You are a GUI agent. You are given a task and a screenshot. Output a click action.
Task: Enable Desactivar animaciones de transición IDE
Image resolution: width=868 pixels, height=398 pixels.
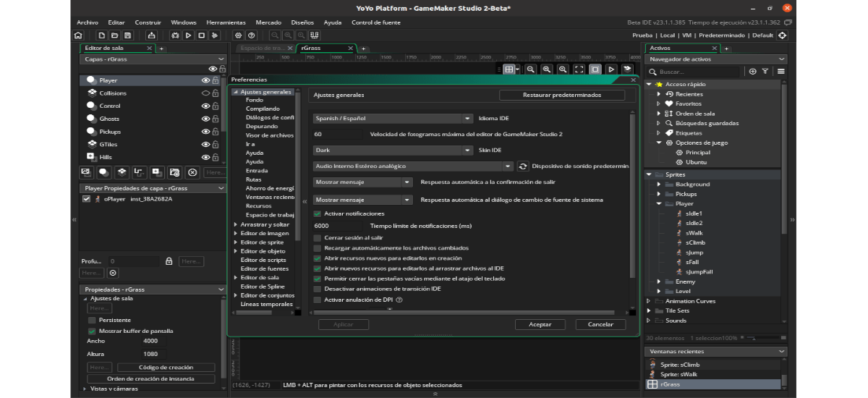pos(318,289)
